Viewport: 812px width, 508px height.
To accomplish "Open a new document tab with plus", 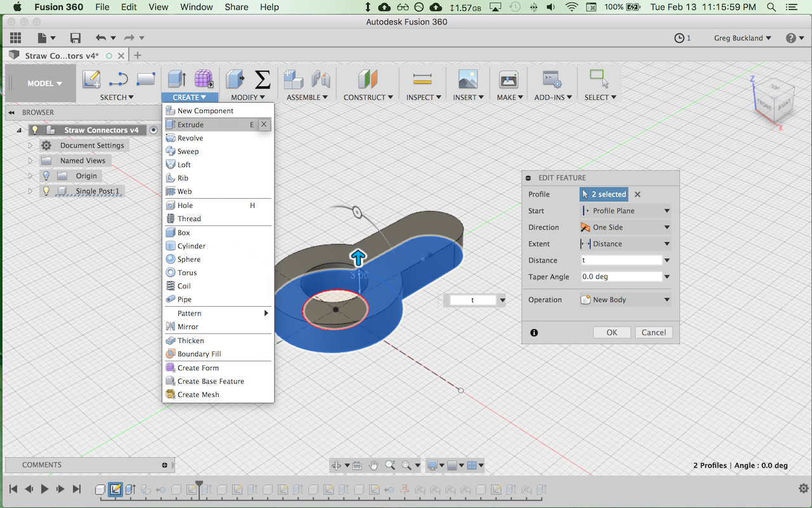I will click(138, 55).
